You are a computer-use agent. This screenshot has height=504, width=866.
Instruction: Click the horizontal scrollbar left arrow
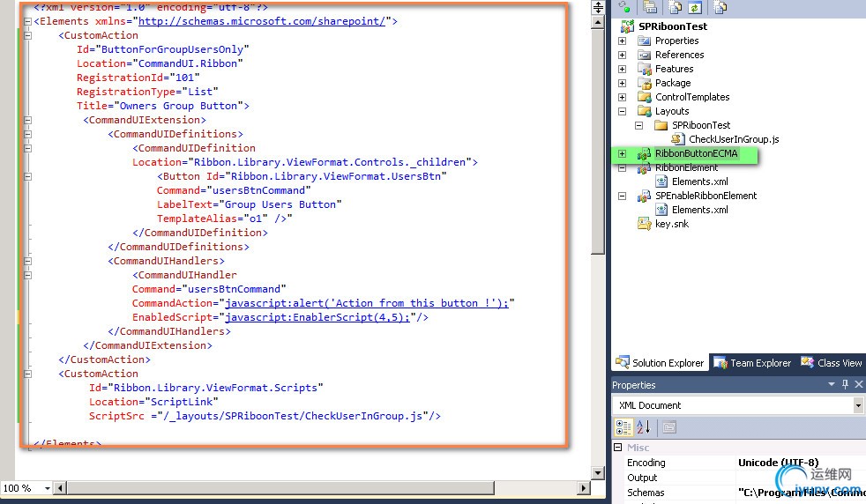click(61, 488)
